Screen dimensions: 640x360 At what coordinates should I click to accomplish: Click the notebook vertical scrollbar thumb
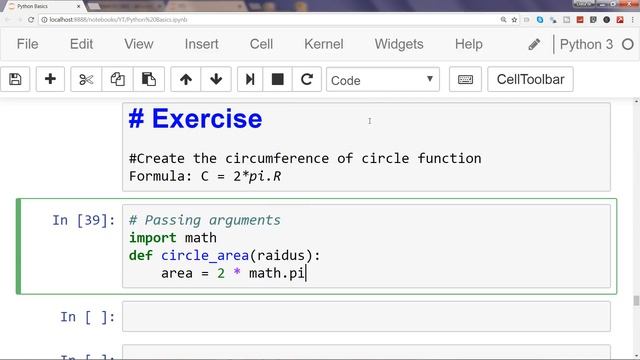point(636,300)
